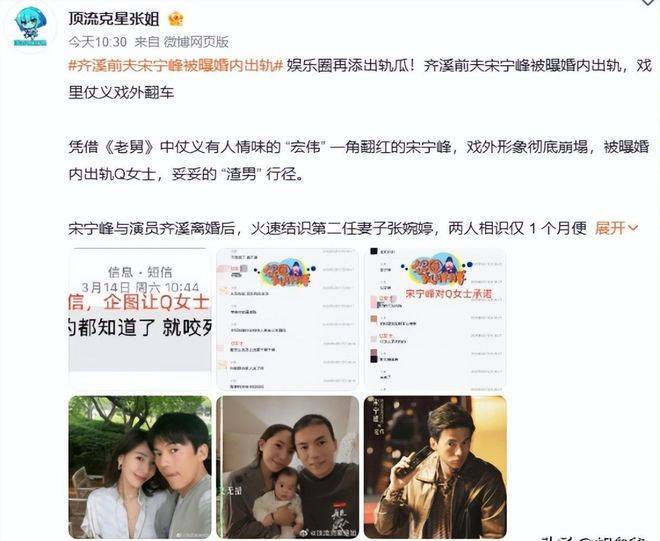
Task: Click the small arrow next to 展开
Action: pos(633,228)
